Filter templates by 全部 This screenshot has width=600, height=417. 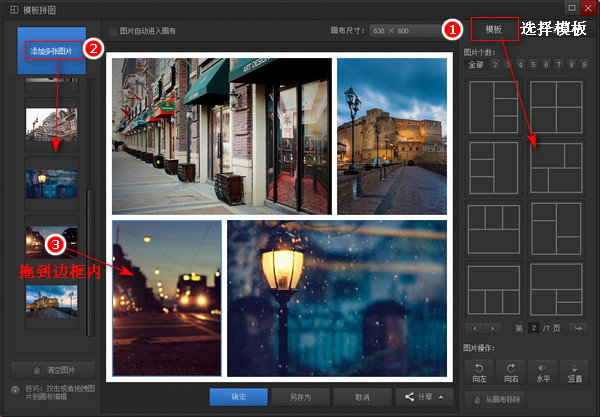[x=476, y=65]
